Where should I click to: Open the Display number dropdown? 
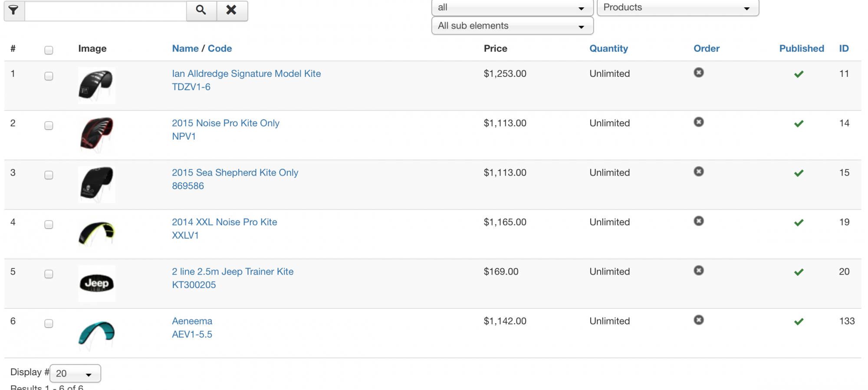point(75,374)
